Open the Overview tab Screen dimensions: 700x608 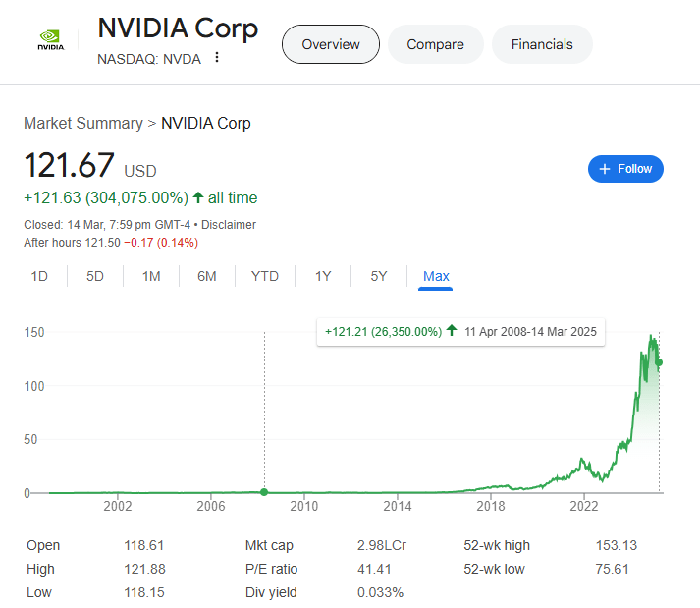click(x=331, y=44)
